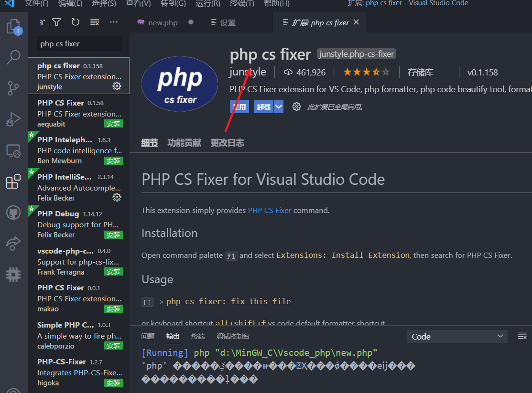The image size is (532, 393).
Task: Select PHP IntelliSense by Felix Becker
Action: coord(78,187)
